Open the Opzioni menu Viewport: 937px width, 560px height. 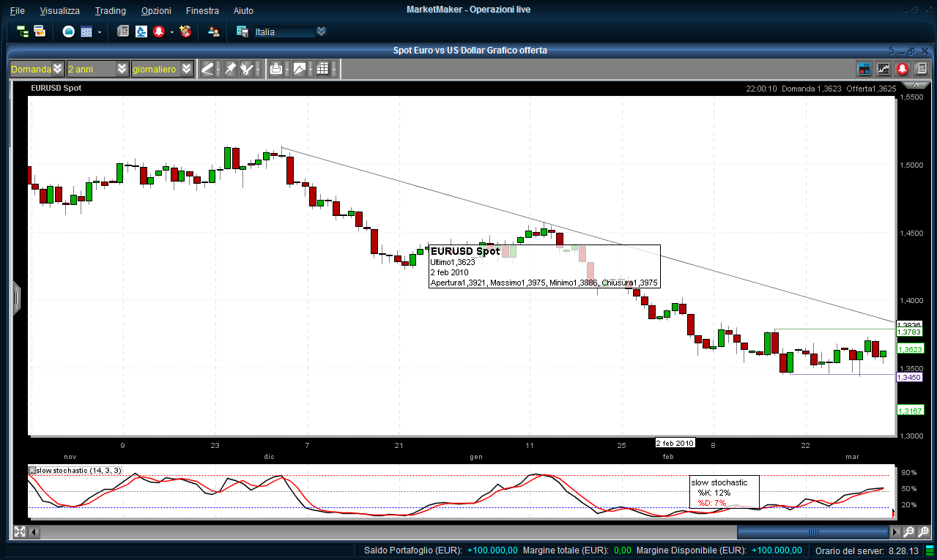[156, 10]
